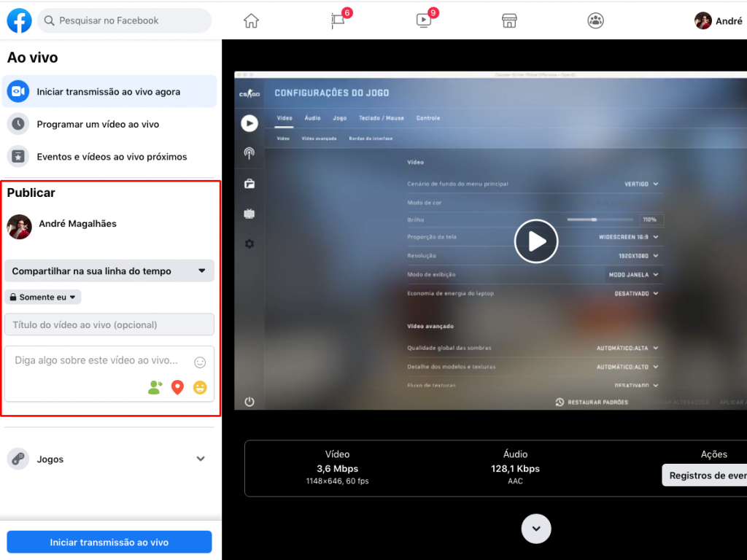Select 'Iniciar transmissão ao vivo agora' option

(x=108, y=92)
